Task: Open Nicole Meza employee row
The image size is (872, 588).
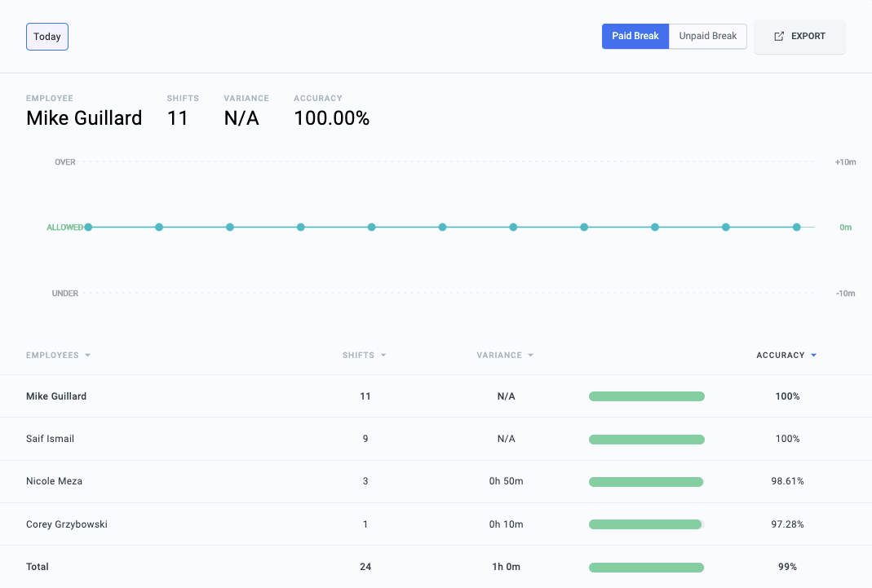Action: pyautogui.click(x=54, y=481)
